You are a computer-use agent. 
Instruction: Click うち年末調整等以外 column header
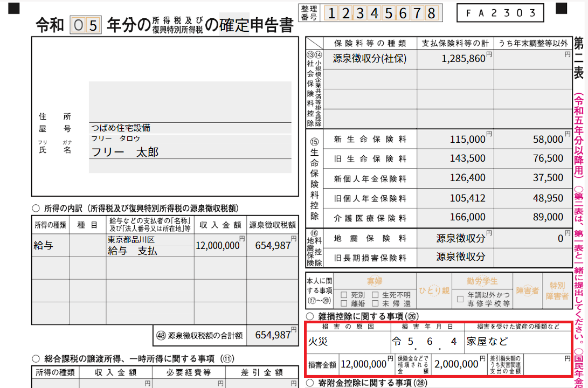[x=533, y=44]
